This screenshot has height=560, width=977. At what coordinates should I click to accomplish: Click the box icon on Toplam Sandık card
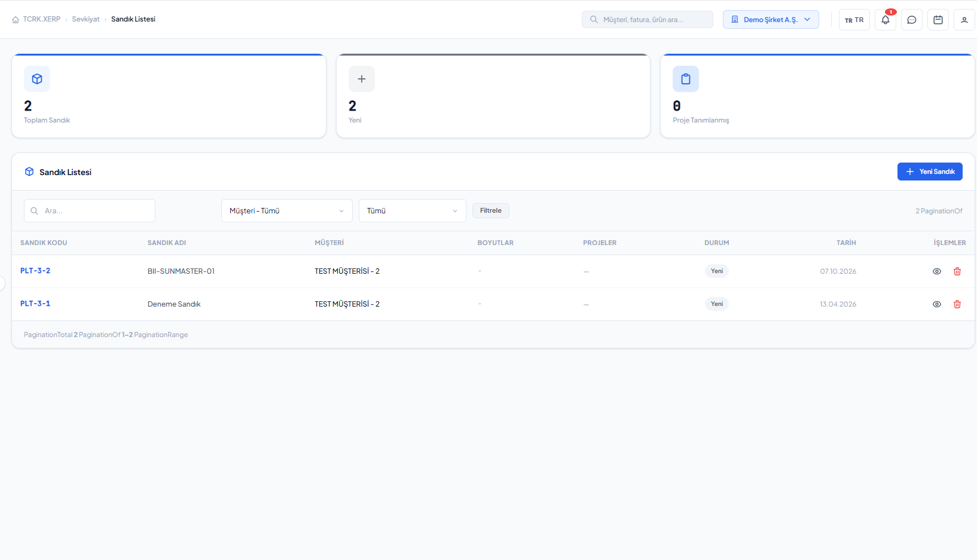click(37, 79)
